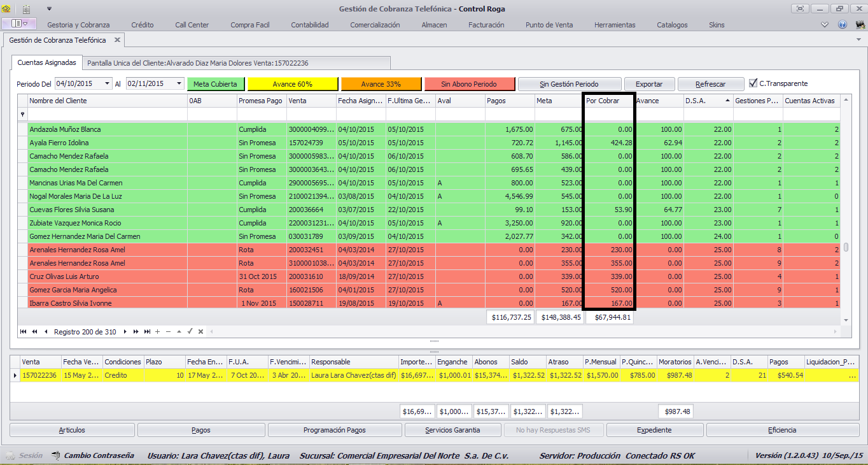Expand the quick access toolbar dropdown arrow
This screenshot has width=868, height=465.
coord(49,9)
